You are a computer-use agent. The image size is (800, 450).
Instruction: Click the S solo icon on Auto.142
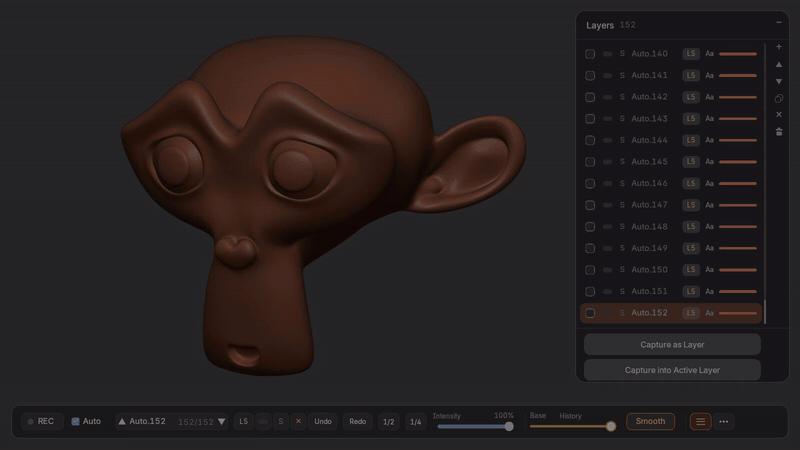(x=622, y=97)
